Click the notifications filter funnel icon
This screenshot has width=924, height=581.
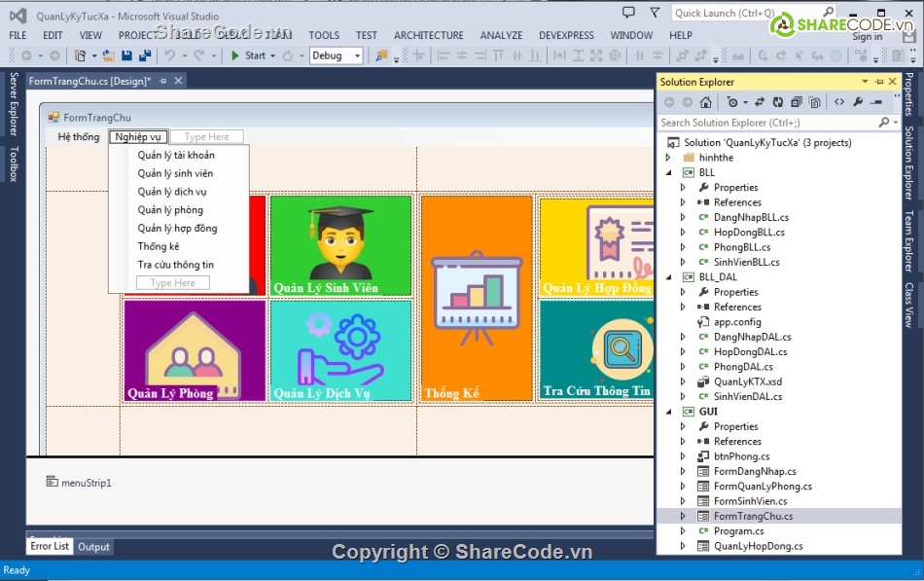[655, 13]
